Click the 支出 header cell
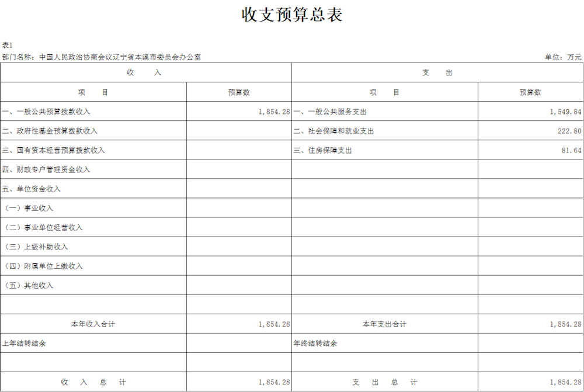The image size is (584, 392). (437, 72)
